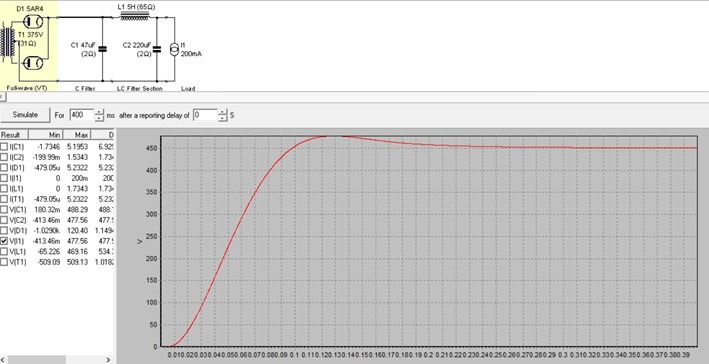709x364 pixels.
Task: Select the C2 220uF capacitor symbol
Action: click(x=157, y=49)
